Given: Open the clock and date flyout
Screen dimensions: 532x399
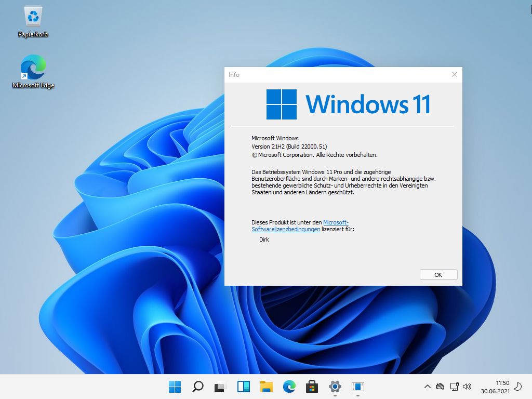Looking at the screenshot, I should coord(495,387).
